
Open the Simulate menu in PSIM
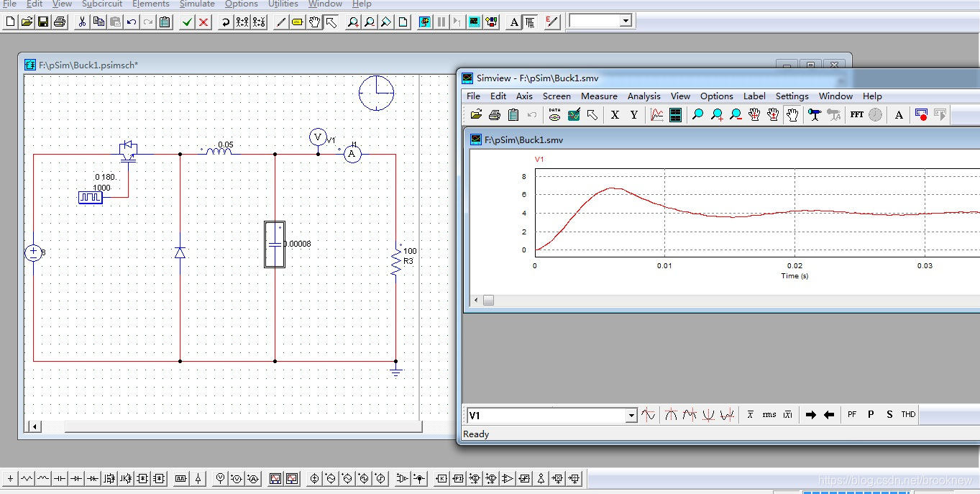pos(197,4)
